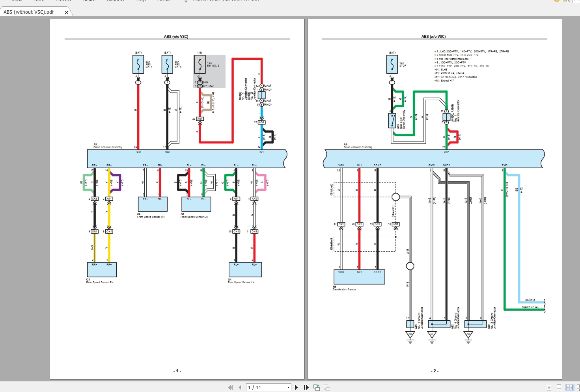Click the previous view icon
Viewport: 580px width, 392px height.
tap(316, 387)
